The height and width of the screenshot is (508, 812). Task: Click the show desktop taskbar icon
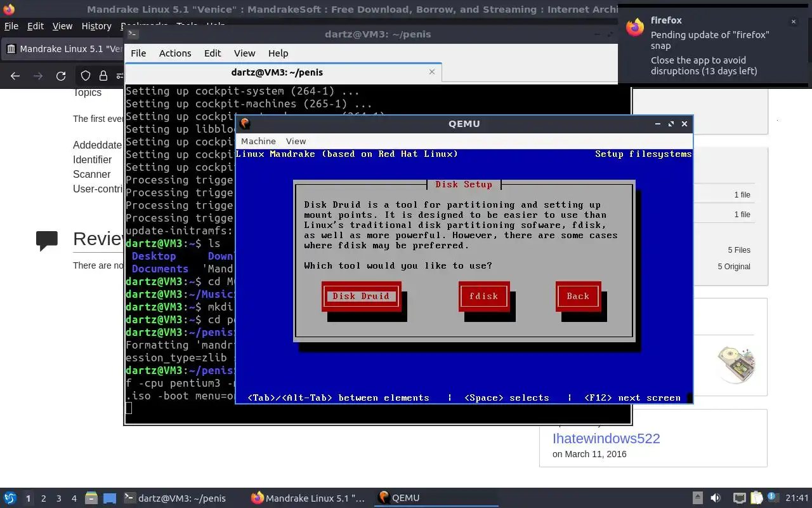[x=110, y=498]
